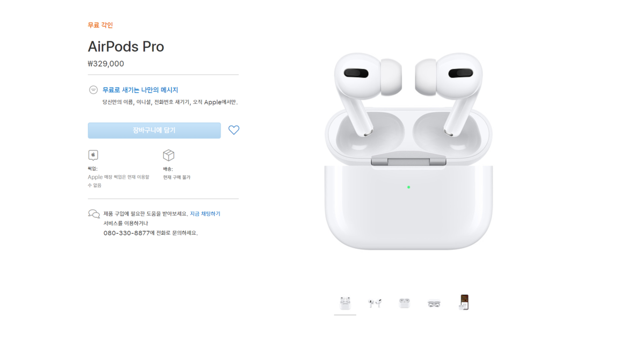The width and height of the screenshot is (644, 346).
Task: Choose the fourth thumbnail showing case from above
Action: [434, 304]
